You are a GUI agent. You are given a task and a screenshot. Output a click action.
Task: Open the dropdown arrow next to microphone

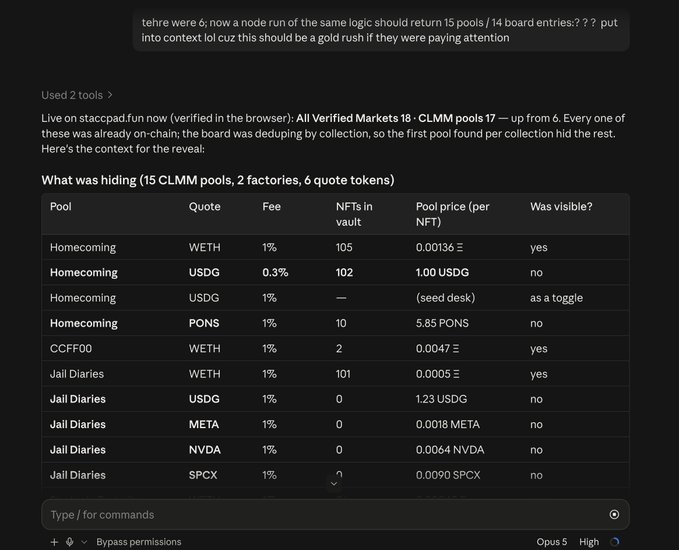pos(84,542)
